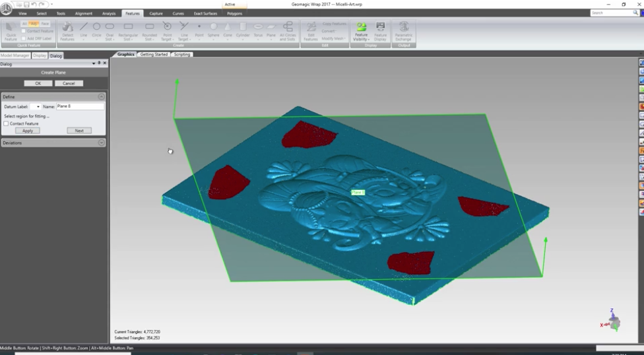Open the Feature Display tool
Screen dimensions: 644x355
pyautogui.click(x=380, y=31)
